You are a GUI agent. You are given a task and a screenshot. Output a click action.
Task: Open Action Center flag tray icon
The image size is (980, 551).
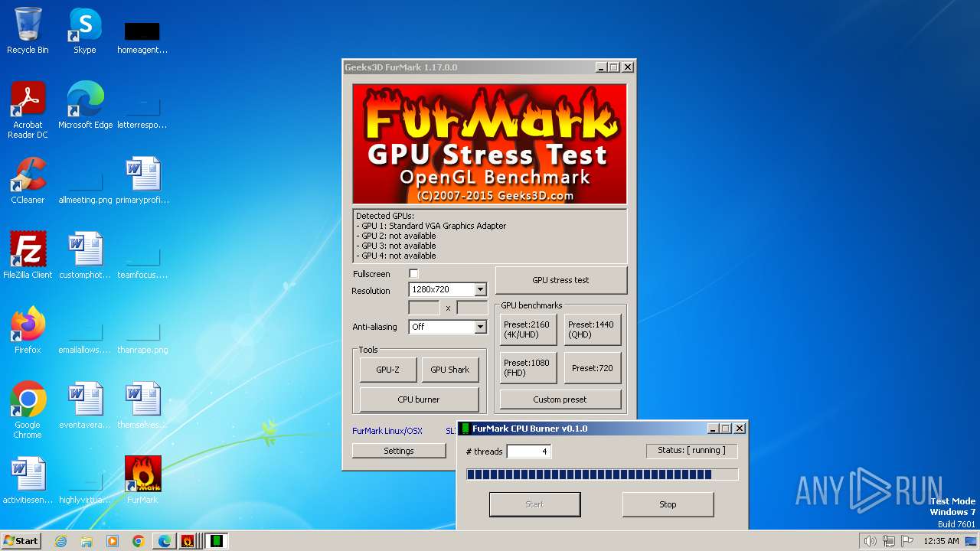click(x=908, y=541)
